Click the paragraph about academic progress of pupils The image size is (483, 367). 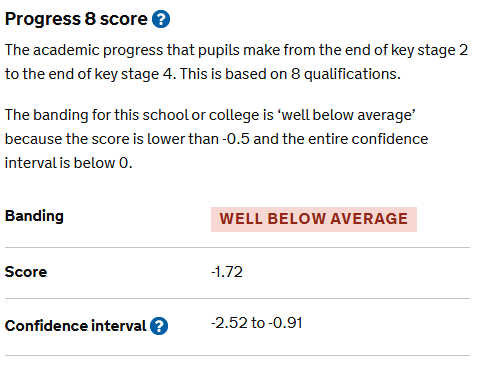[x=236, y=62]
